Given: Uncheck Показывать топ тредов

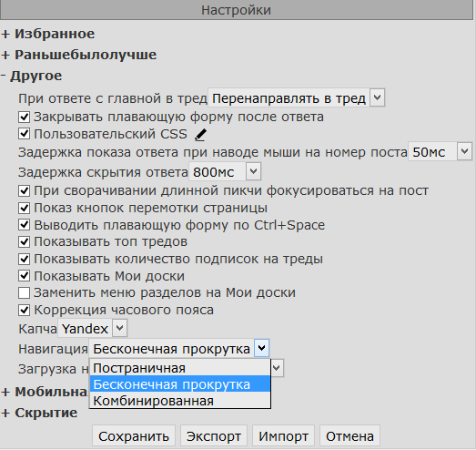Looking at the screenshot, I should click(24, 242).
